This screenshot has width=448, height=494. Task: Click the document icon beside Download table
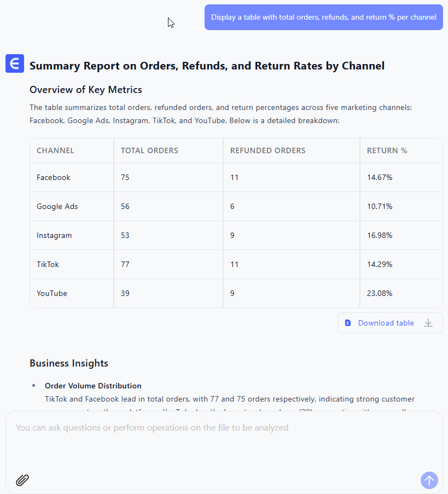348,323
